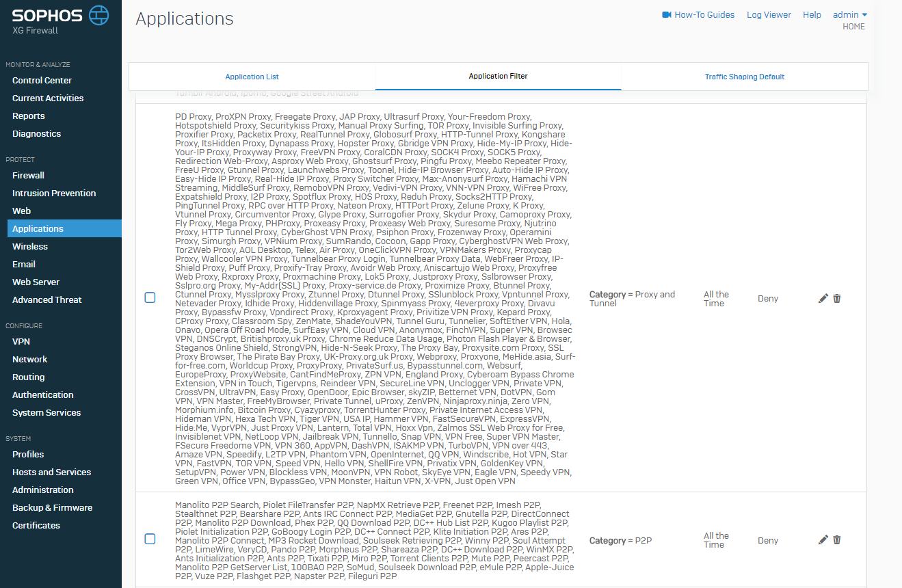Click the Category = P2P text
The width and height of the screenshot is (902, 588).
click(620, 540)
